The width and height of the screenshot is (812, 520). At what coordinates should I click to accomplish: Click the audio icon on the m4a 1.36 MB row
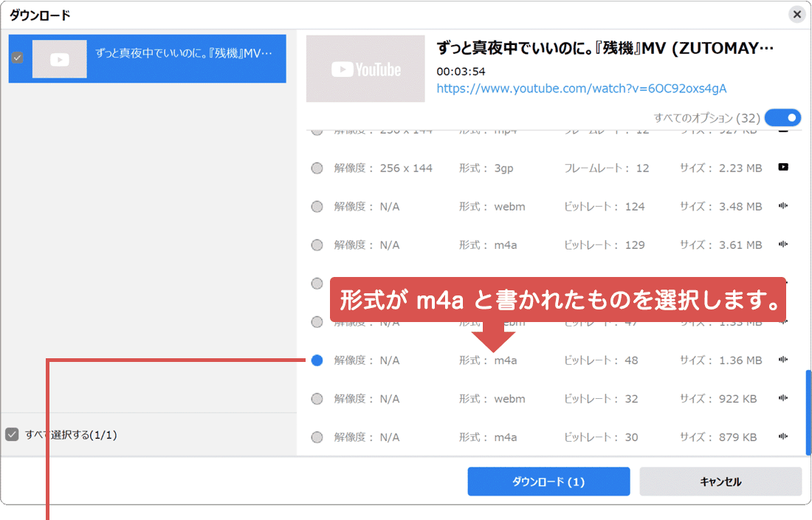tap(783, 360)
